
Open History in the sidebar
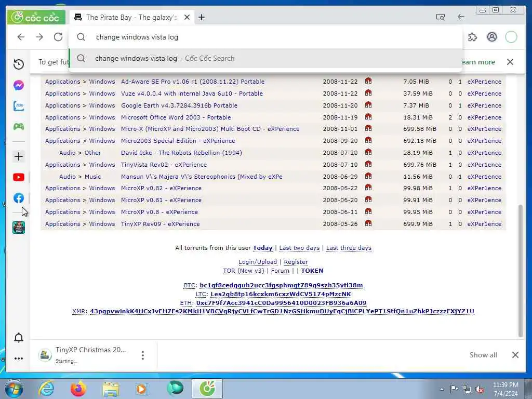click(19, 64)
